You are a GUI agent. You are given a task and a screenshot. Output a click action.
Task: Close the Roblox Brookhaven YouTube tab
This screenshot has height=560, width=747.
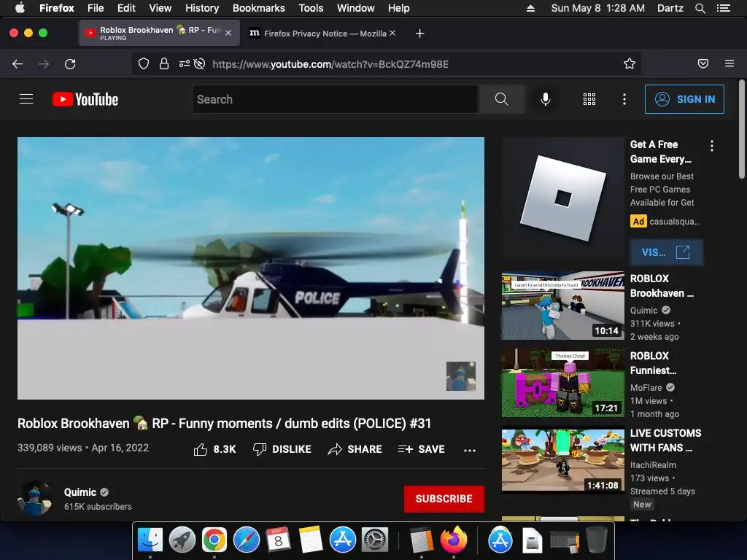click(228, 33)
